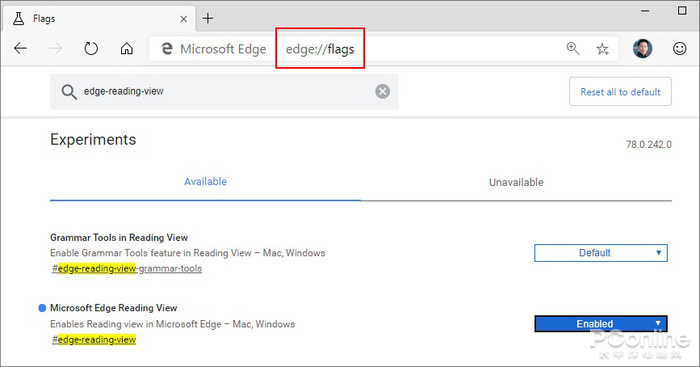Image resolution: width=700 pixels, height=367 pixels.
Task: Click 'Enables Reading view in Microsoft Edge' description
Action: [x=172, y=324]
